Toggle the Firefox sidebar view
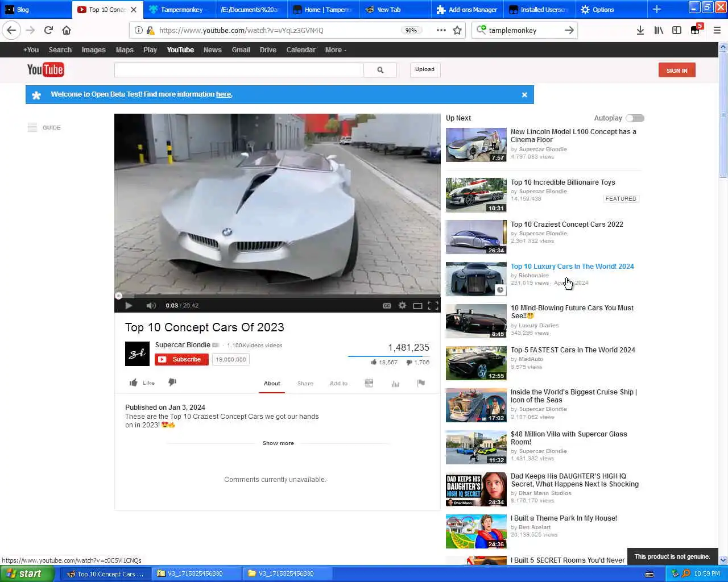This screenshot has width=728, height=582. [x=677, y=30]
